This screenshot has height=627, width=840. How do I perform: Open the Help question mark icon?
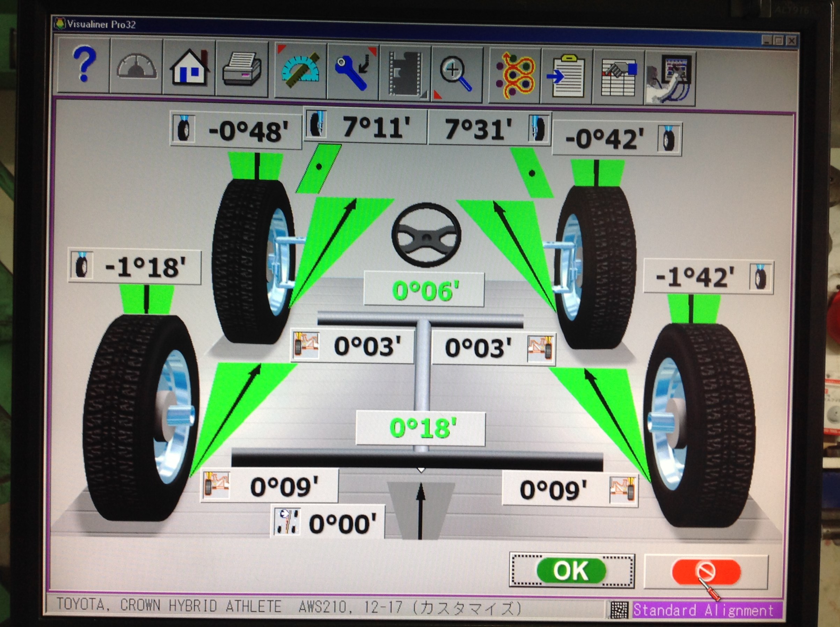coord(84,65)
